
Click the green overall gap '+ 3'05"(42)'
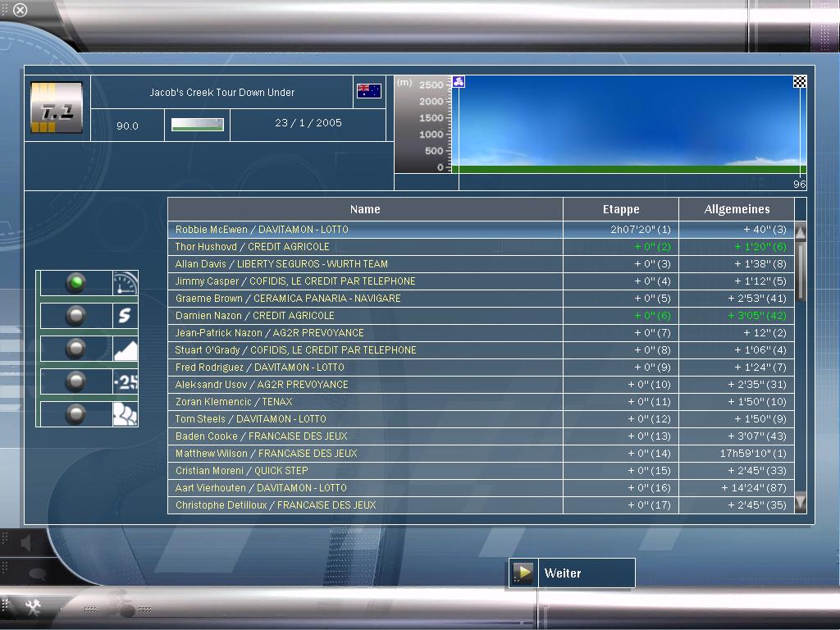[757, 316]
